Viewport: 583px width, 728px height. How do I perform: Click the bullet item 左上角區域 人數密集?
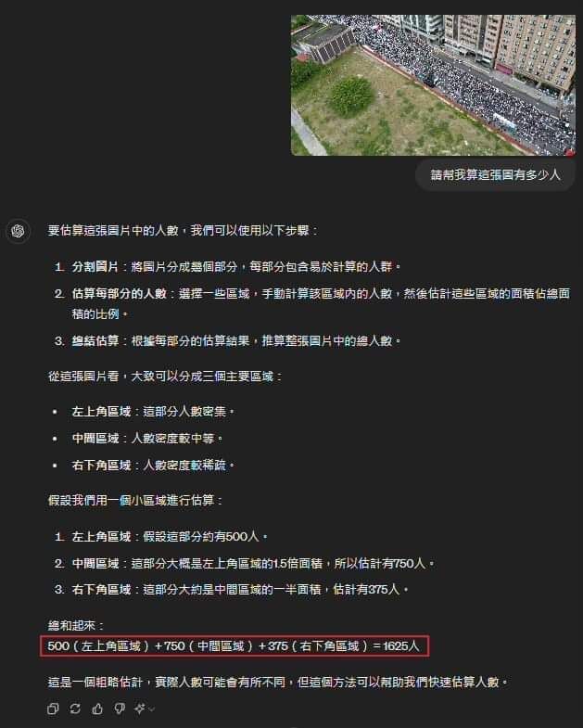(x=153, y=412)
